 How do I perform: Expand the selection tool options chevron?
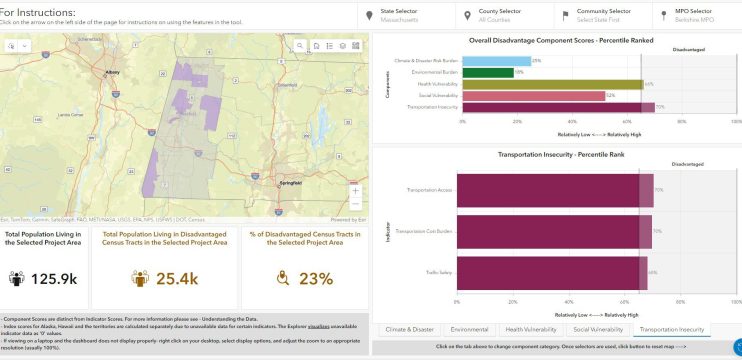[25, 46]
